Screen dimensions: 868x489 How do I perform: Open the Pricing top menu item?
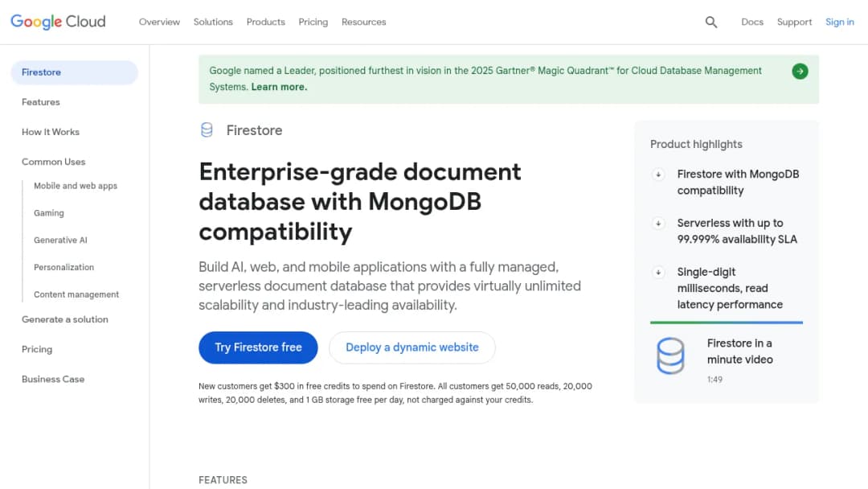click(313, 23)
